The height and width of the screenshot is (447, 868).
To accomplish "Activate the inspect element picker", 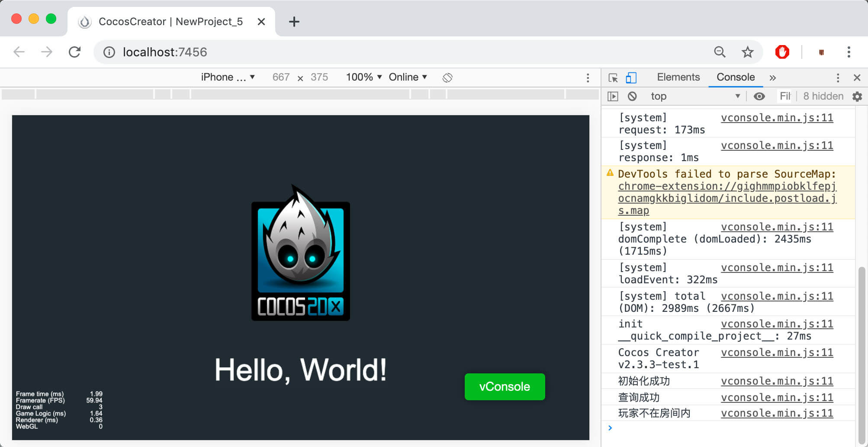I will click(613, 78).
